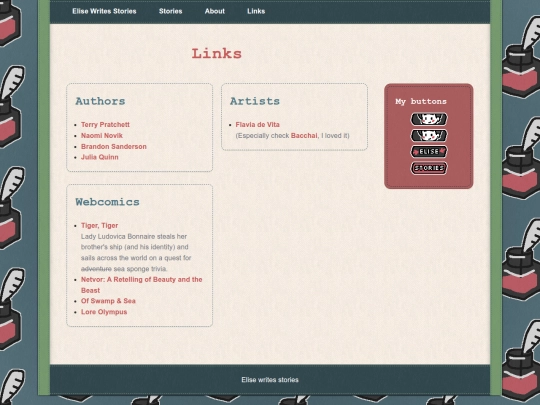
Task: Click the struck-through word adventure
Action: (96, 269)
